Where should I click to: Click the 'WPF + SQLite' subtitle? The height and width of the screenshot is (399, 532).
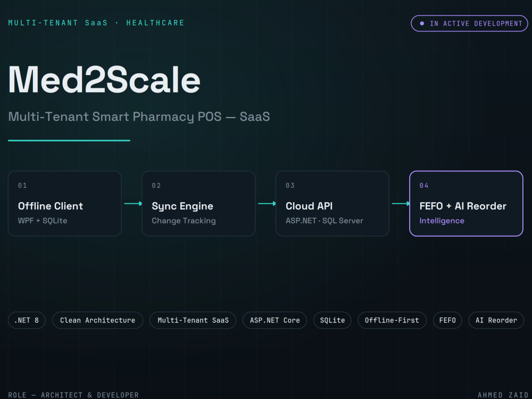(x=43, y=221)
